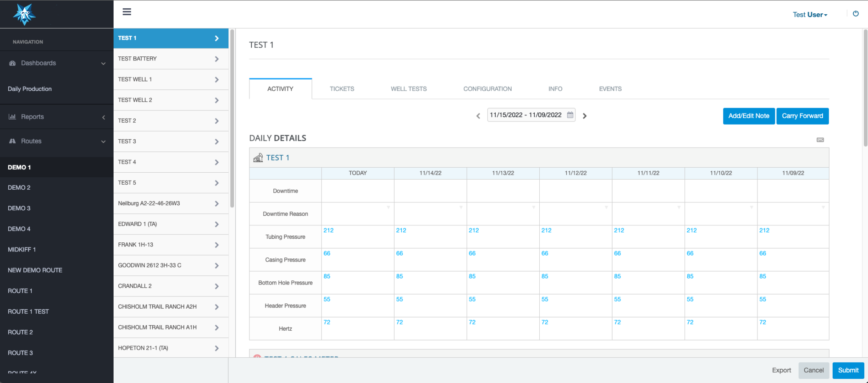Click the date range input field
The height and width of the screenshot is (383, 868).
coord(531,115)
